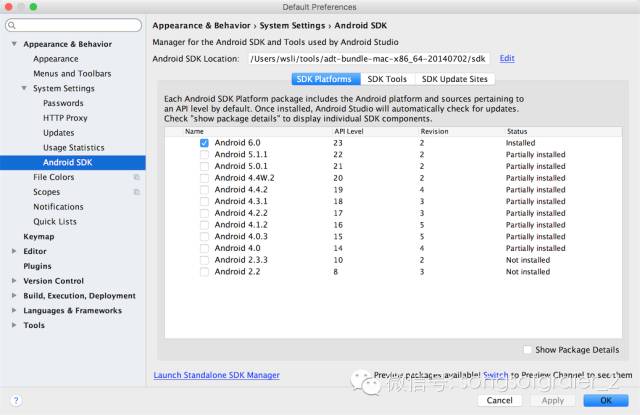This screenshot has width=640, height=415.
Task: Click the search magnifier icon
Action: tap(12, 25)
